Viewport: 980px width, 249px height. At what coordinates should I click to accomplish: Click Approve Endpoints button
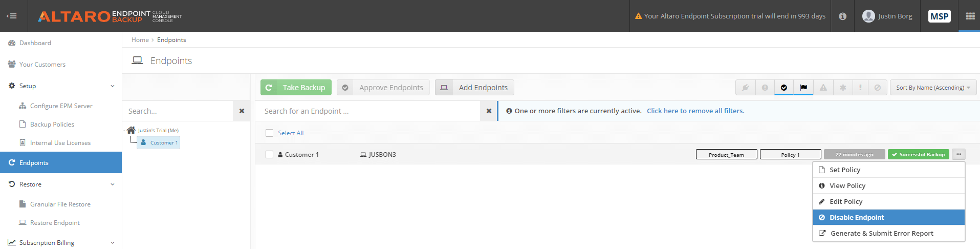tap(383, 88)
